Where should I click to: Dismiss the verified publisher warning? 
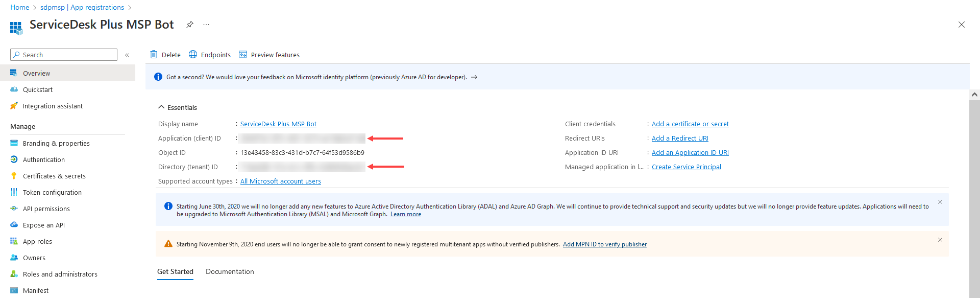tap(940, 240)
